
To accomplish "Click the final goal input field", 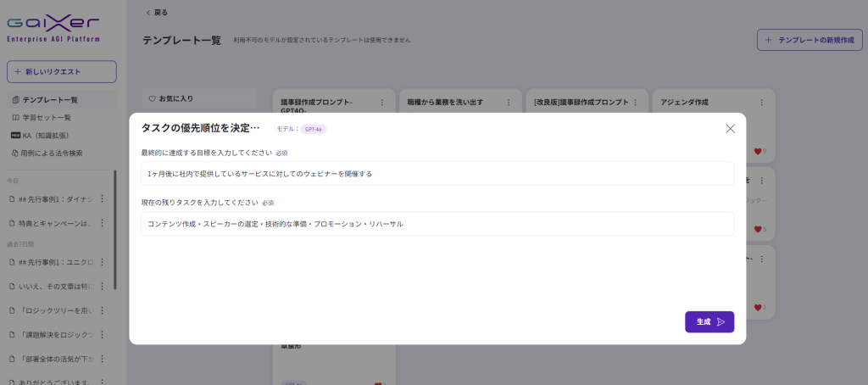I will click(437, 174).
